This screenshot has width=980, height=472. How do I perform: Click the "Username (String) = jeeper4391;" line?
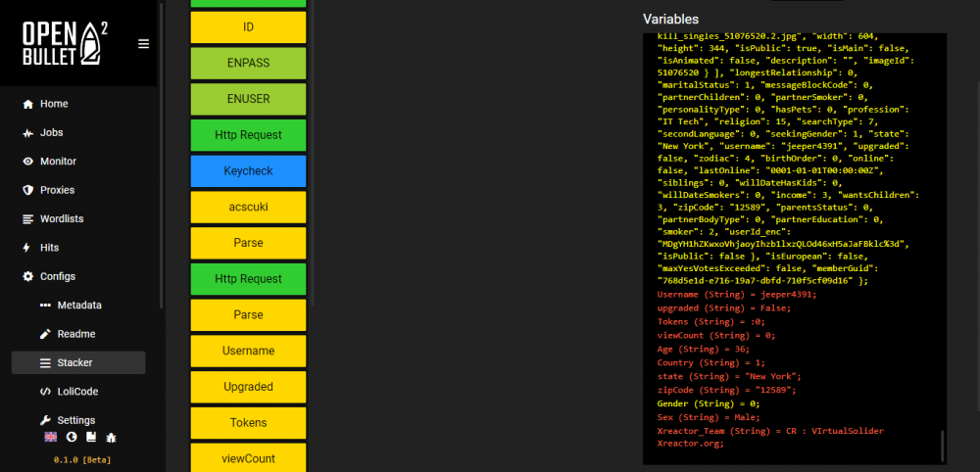pos(737,294)
